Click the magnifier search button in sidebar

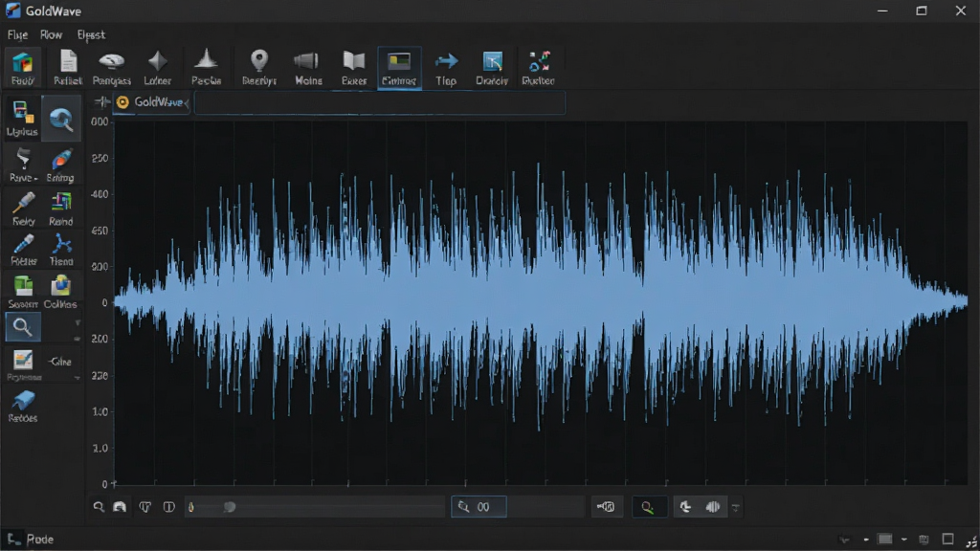tap(23, 327)
